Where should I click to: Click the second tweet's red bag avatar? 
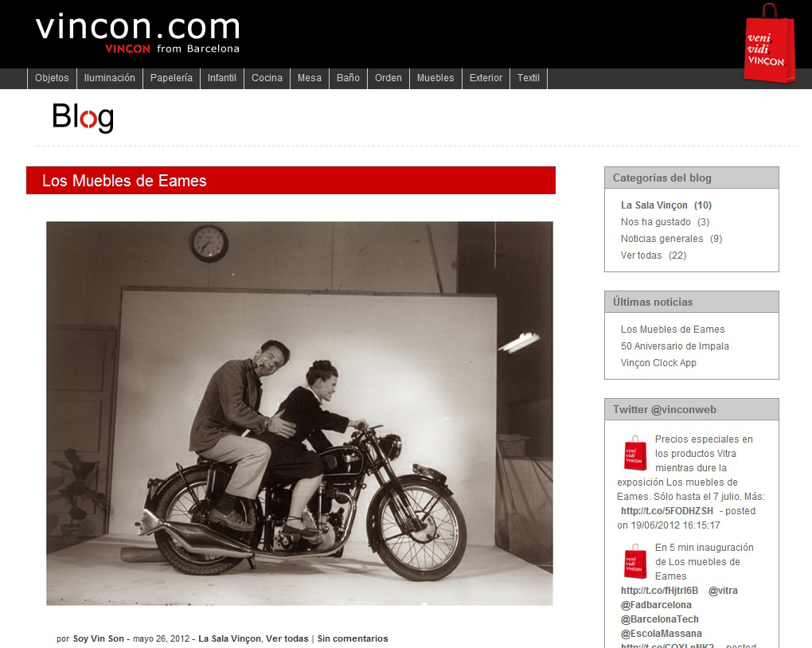[635, 561]
